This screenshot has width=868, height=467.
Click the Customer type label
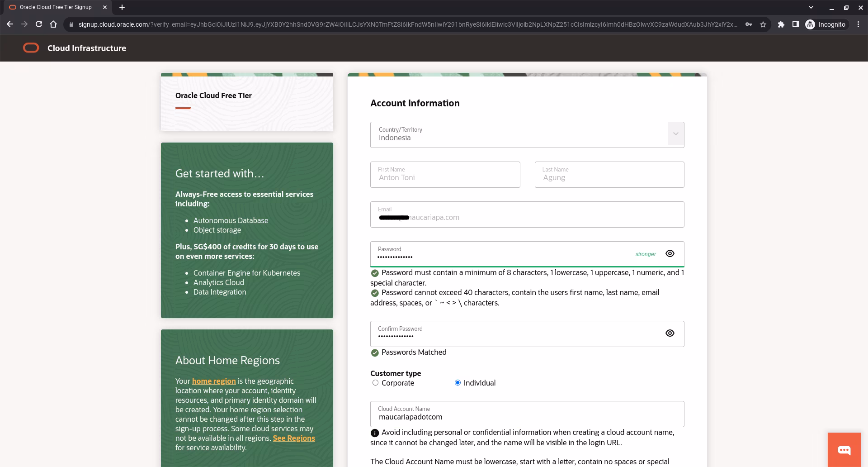[x=396, y=373]
